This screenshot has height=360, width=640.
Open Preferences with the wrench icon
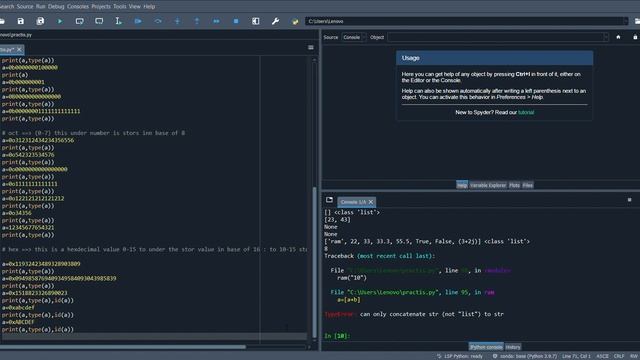pos(276,21)
